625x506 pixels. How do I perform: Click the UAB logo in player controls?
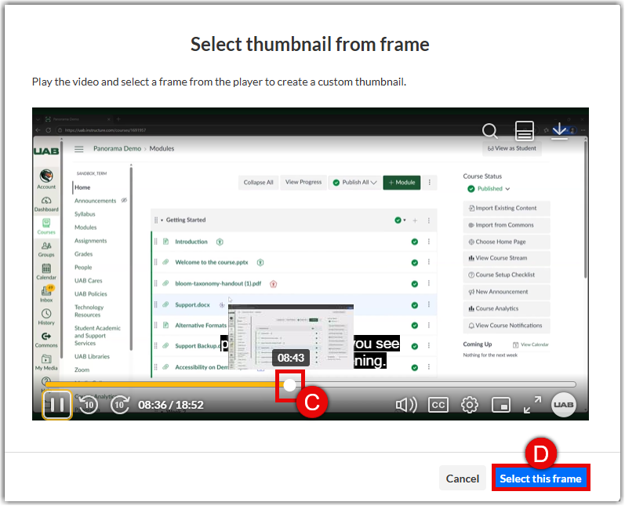[x=563, y=405]
